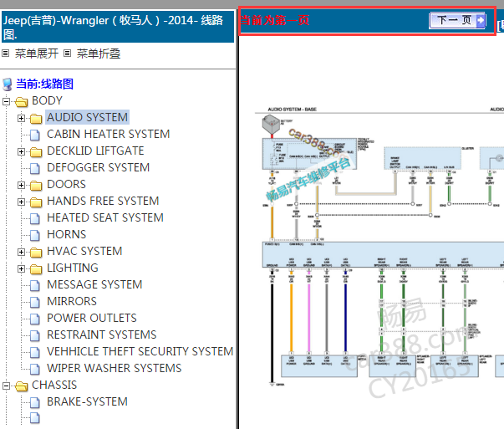
Task: Click the 下一页 next page button
Action: 457,20
